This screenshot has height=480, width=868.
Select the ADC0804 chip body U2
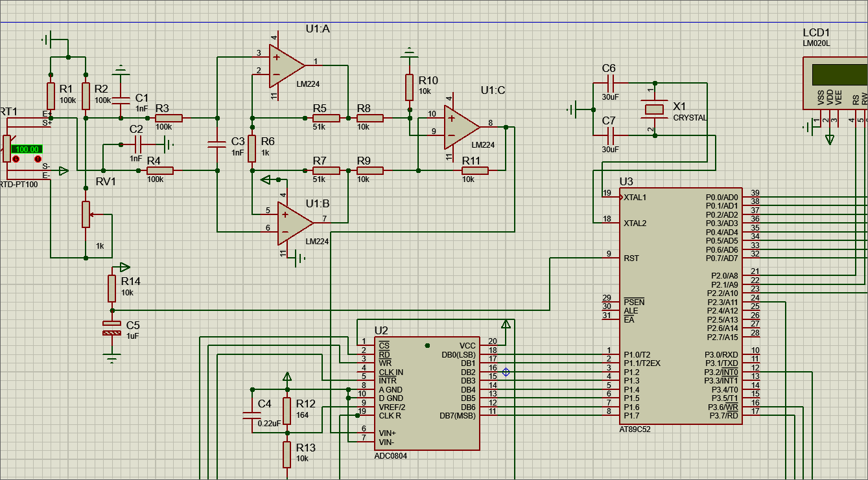coord(427,393)
